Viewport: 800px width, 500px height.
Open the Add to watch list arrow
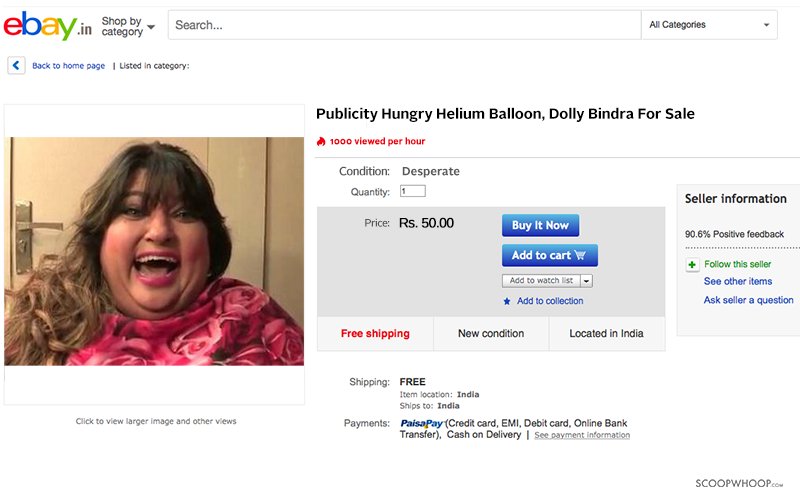587,281
